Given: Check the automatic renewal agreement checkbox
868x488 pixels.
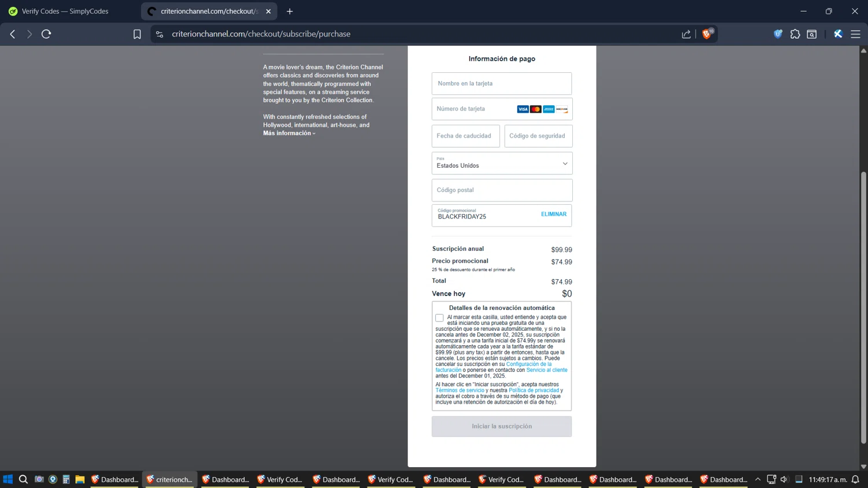Looking at the screenshot, I should click(440, 317).
